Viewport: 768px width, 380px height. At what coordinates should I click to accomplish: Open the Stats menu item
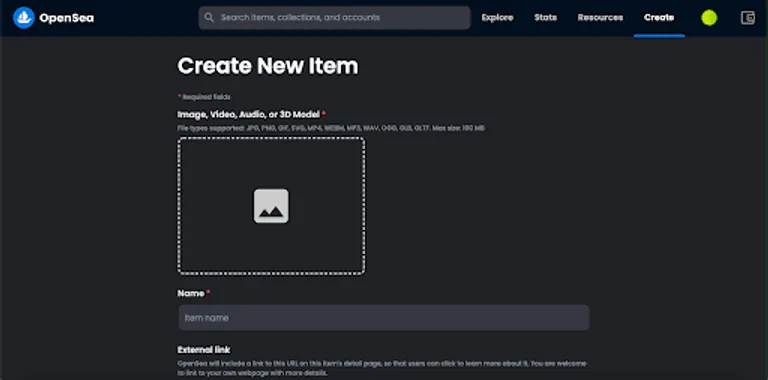coord(545,18)
